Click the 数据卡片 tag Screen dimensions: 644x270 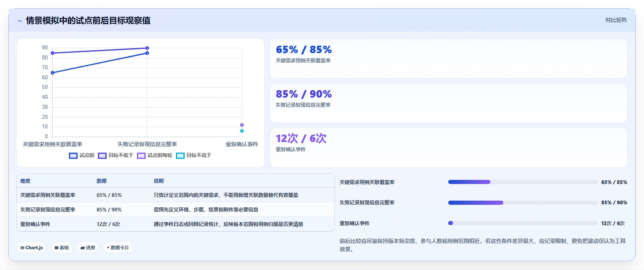pyautogui.click(x=118, y=248)
